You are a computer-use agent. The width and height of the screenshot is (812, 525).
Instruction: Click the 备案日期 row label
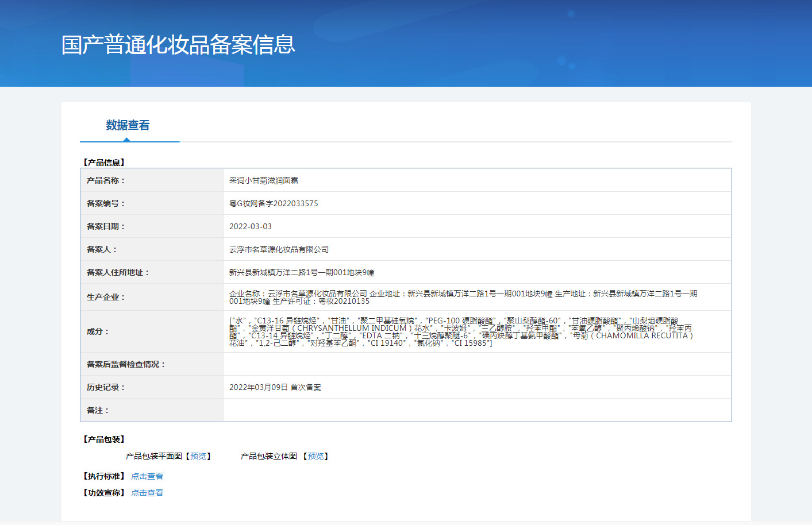pos(106,226)
